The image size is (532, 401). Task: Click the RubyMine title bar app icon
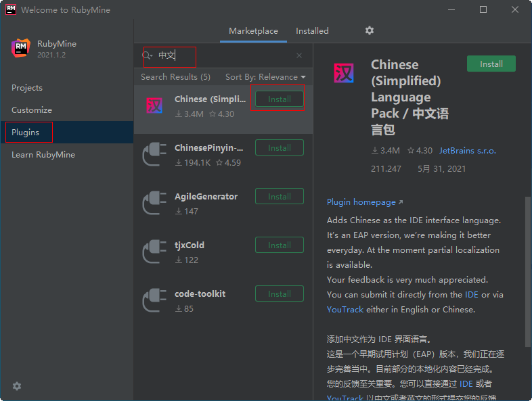[11, 9]
